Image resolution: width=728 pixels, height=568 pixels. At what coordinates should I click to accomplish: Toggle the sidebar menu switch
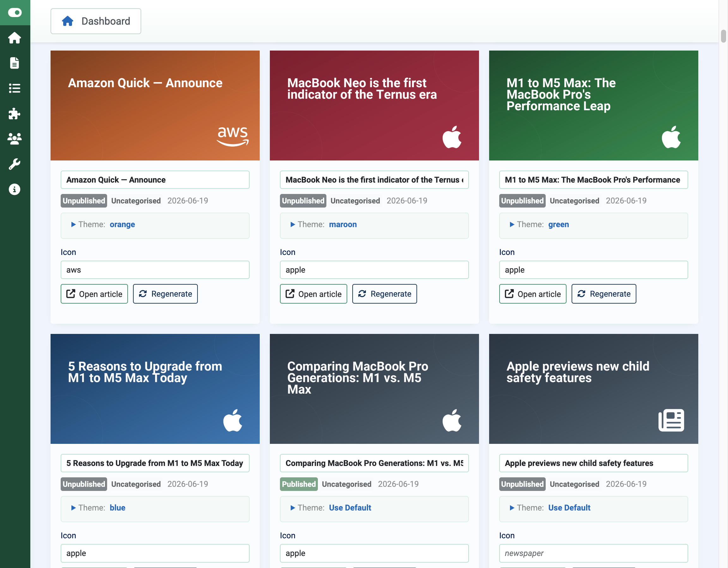tap(15, 13)
